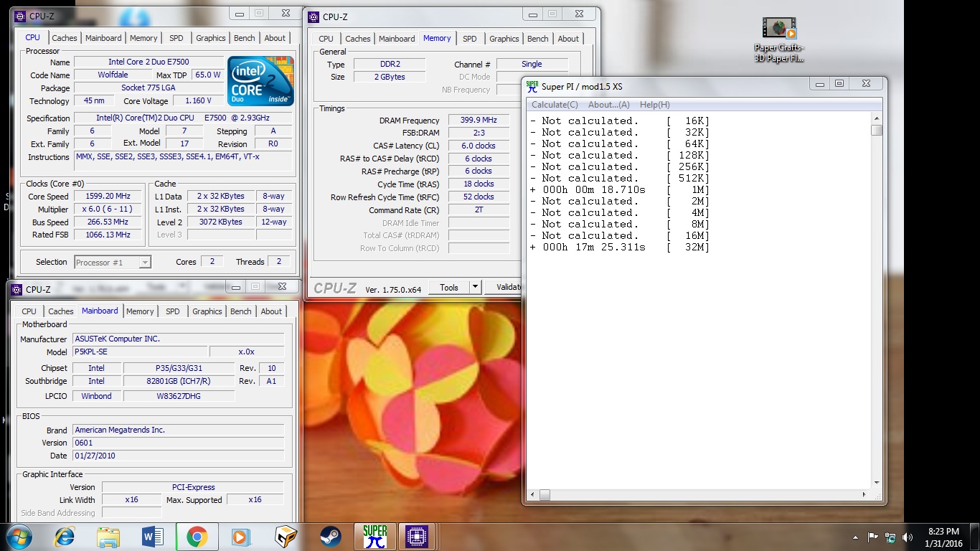Click memory Type value DDR2

coord(390,64)
